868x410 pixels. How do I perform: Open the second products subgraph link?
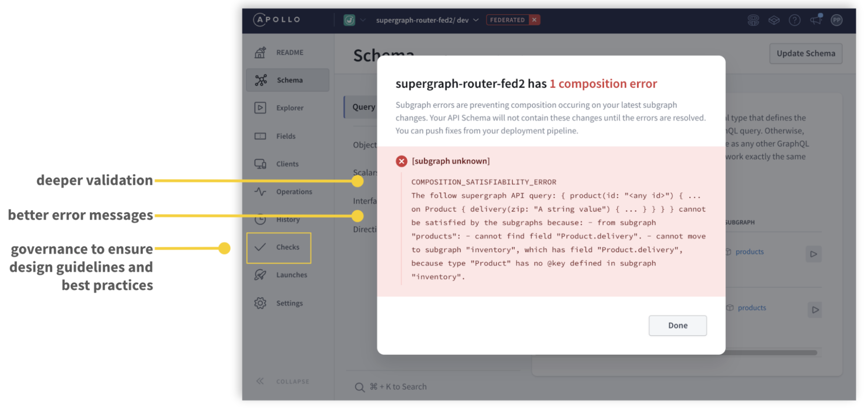(x=752, y=308)
